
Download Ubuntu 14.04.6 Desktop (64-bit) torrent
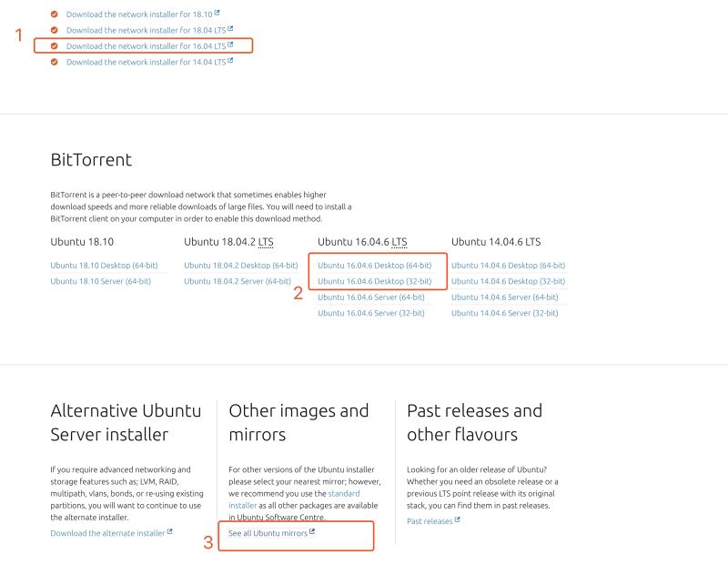508,266
